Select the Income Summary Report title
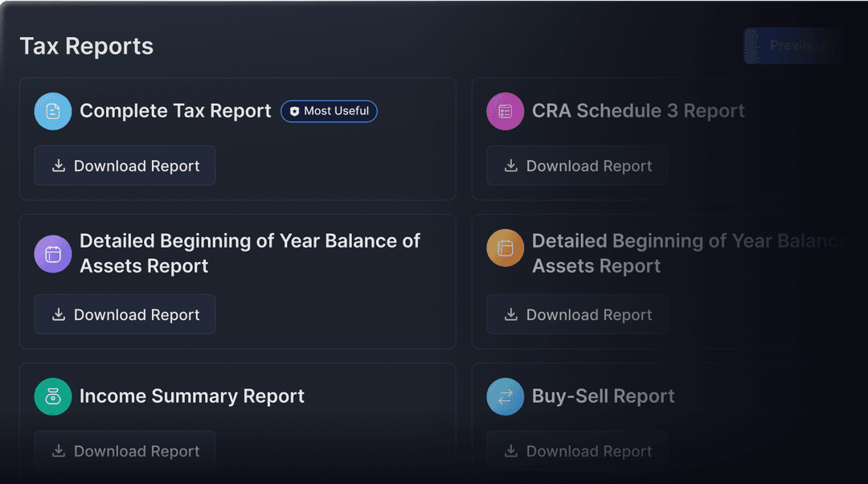 coord(192,396)
